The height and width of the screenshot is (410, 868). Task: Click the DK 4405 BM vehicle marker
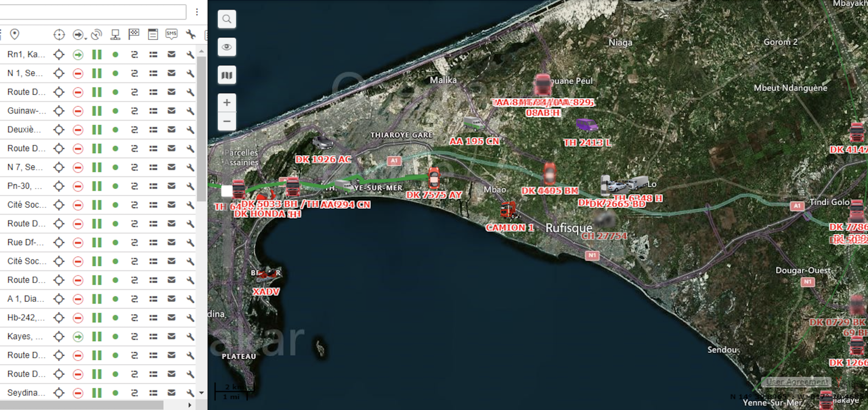(550, 174)
